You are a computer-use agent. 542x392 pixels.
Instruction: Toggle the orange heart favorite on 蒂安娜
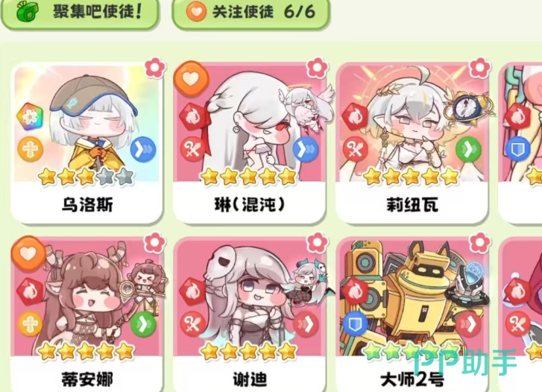28,253
